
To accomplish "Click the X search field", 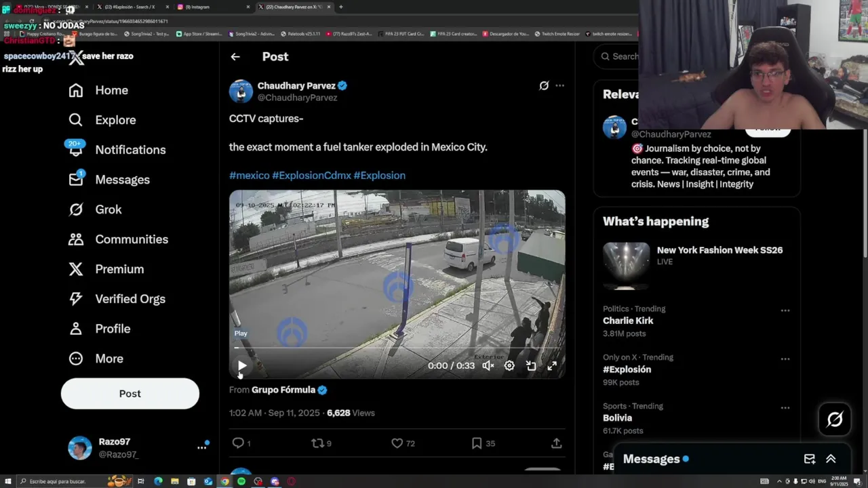I will point(617,56).
